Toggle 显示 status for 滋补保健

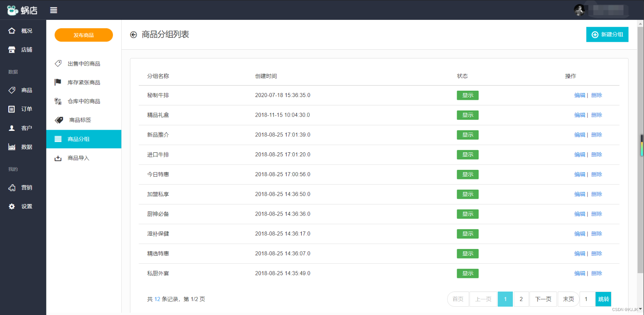(x=467, y=234)
